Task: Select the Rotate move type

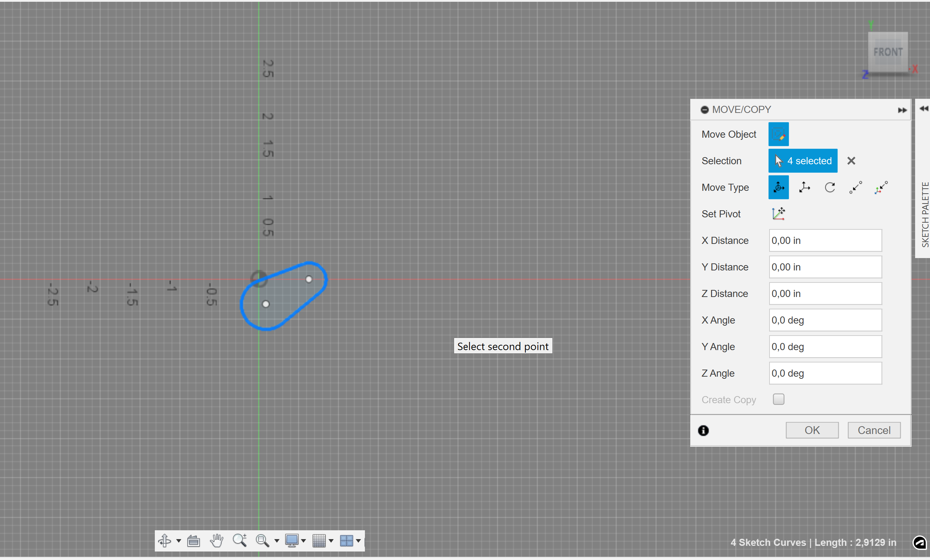Action: [830, 187]
